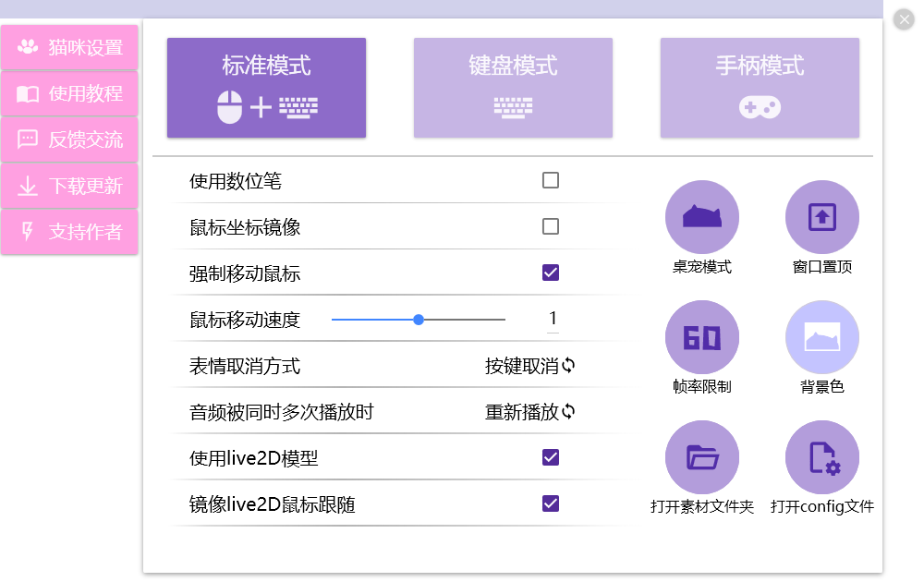This screenshot has width=924, height=582.
Task: Open 反馈交流 feedback page
Action: pyautogui.click(x=69, y=139)
